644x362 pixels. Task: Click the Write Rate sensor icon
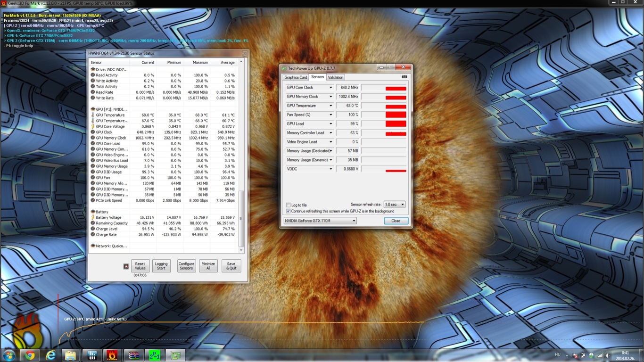point(92,98)
